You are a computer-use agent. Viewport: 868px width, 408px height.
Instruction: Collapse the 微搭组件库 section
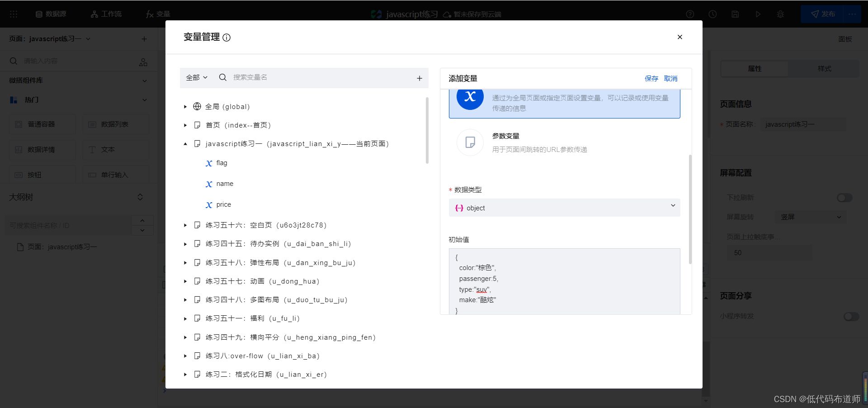coord(145,81)
